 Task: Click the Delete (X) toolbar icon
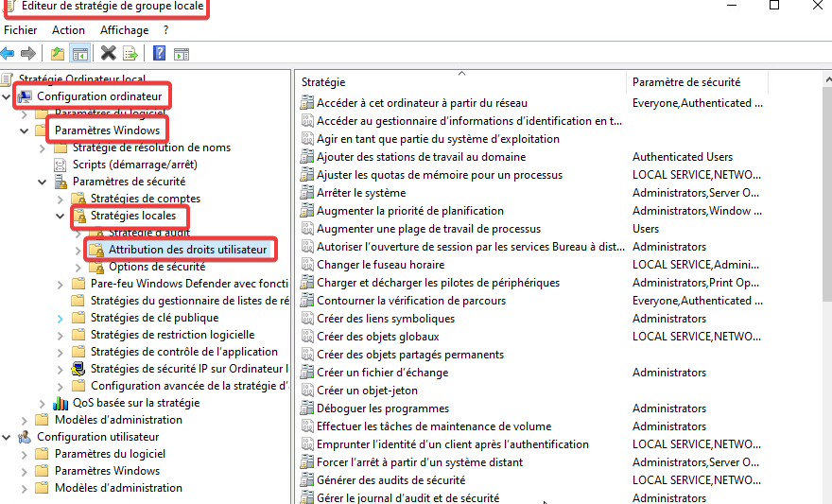pyautogui.click(x=109, y=53)
